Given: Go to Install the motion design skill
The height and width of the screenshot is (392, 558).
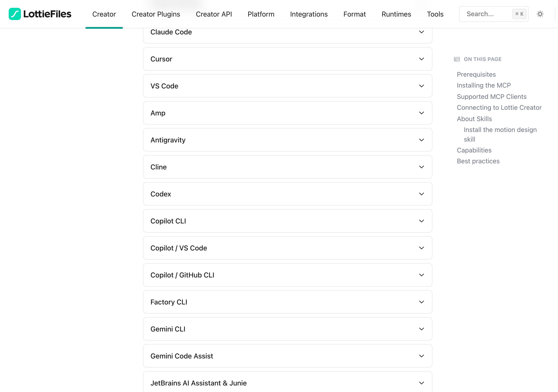Looking at the screenshot, I should pyautogui.click(x=500, y=134).
